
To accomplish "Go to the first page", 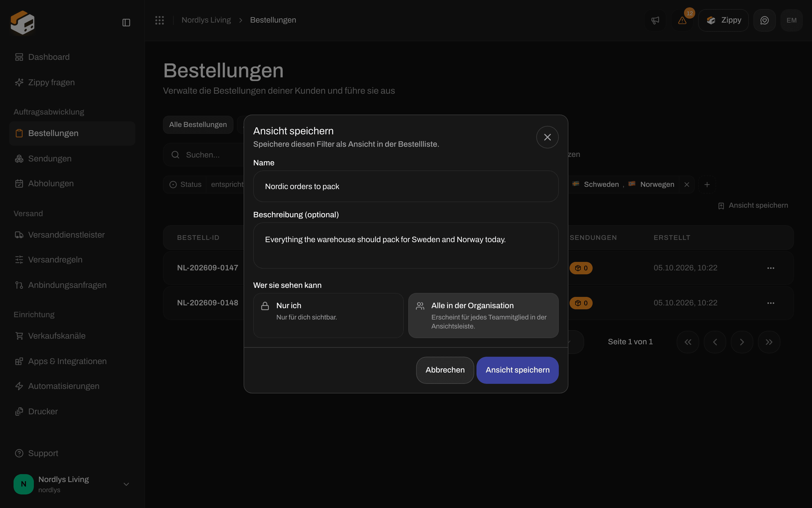I will (688, 342).
